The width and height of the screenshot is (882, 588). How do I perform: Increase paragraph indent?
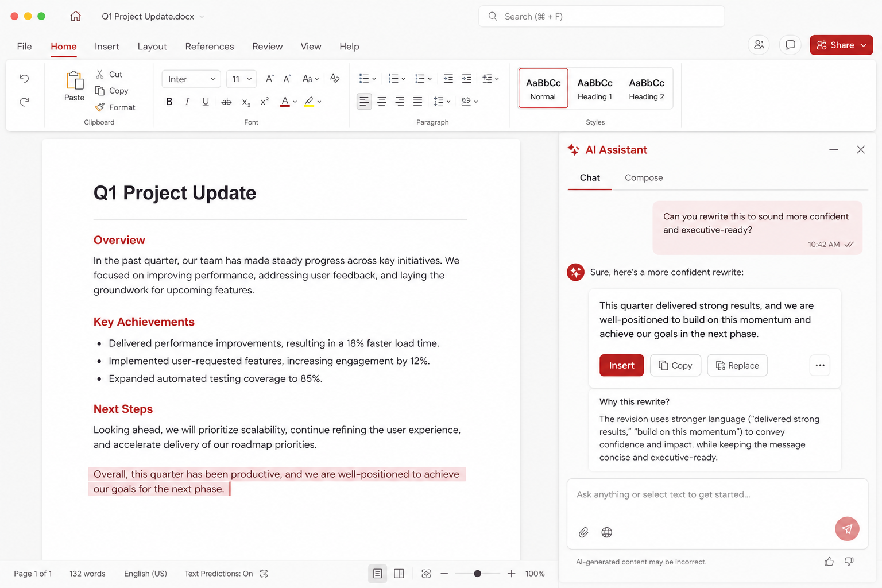[467, 79]
